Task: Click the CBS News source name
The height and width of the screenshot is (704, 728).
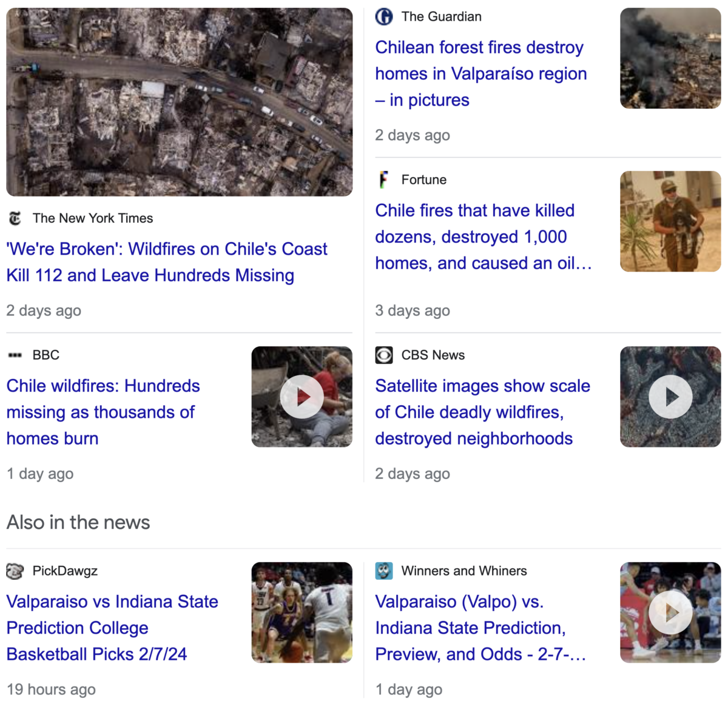Action: pyautogui.click(x=433, y=355)
